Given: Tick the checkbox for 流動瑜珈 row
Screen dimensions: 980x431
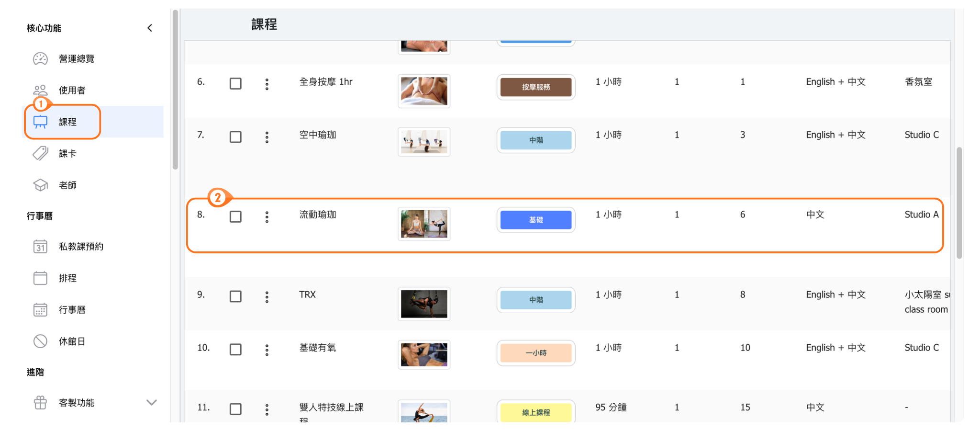Looking at the screenshot, I should point(235,217).
